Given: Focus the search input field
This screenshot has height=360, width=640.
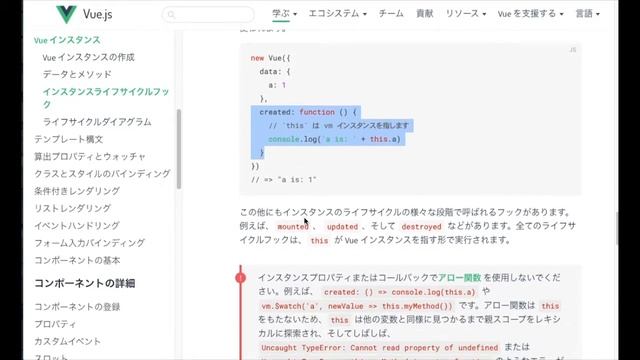Looking at the screenshot, I should click(x=208, y=14).
